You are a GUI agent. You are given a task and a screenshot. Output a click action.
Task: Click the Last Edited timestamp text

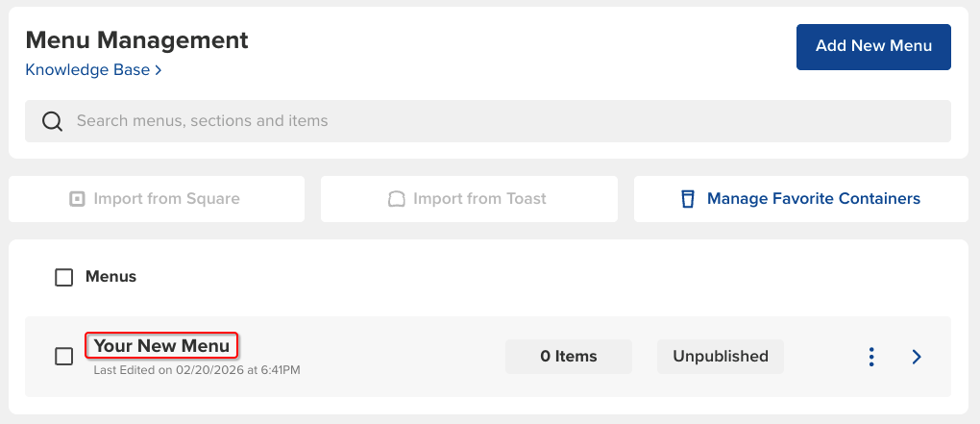point(196,370)
